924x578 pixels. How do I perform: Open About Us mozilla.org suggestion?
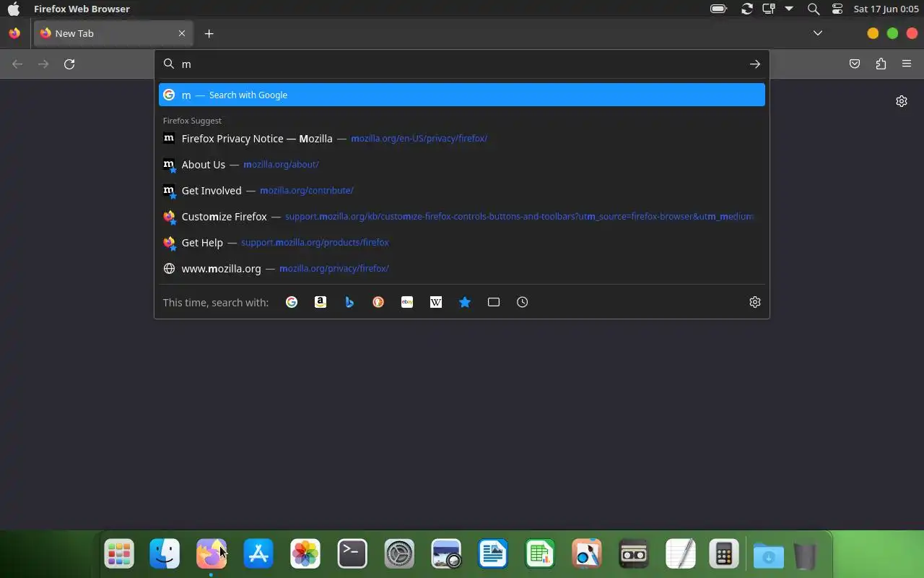pyautogui.click(x=462, y=164)
